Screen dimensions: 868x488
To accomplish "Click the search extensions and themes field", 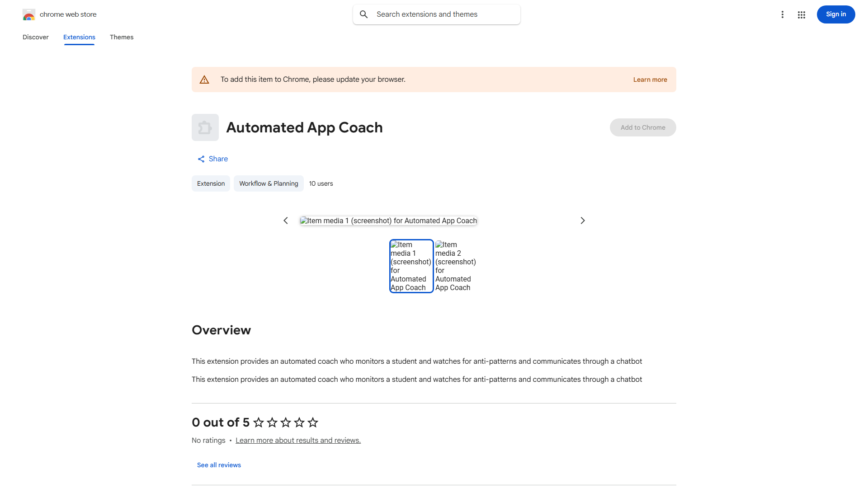I will click(x=436, y=14).
